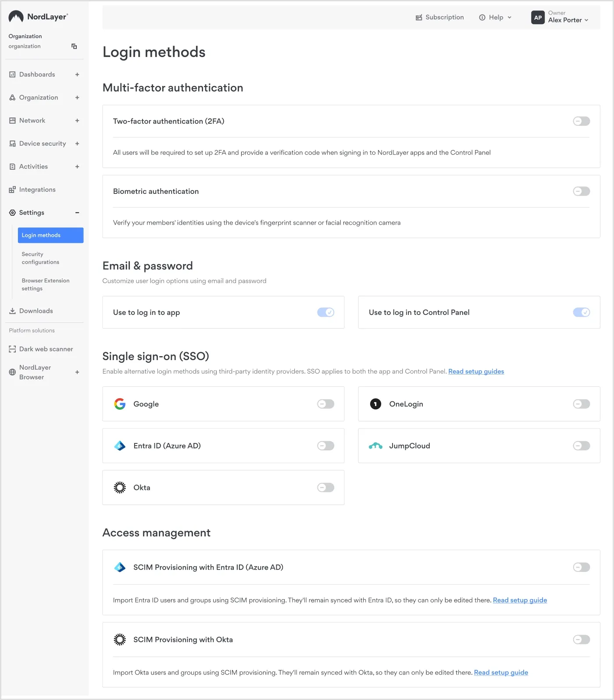Click the Help info icon

coord(482,18)
